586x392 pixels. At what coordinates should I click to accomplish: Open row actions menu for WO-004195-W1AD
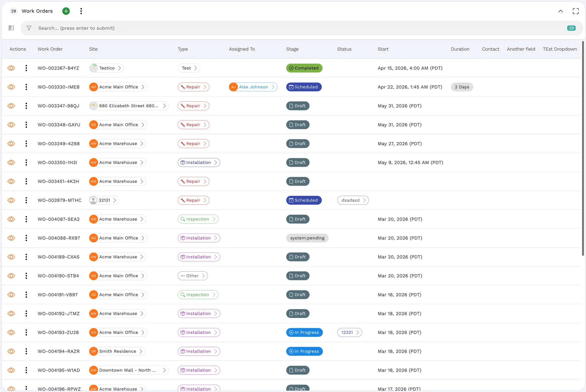tap(26, 370)
